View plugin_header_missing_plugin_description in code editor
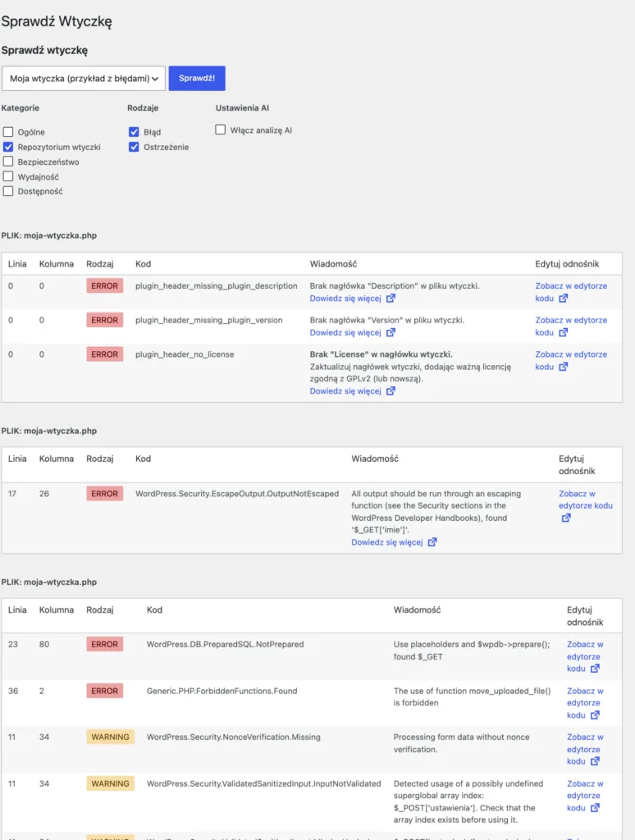The height and width of the screenshot is (840, 635). point(571,292)
